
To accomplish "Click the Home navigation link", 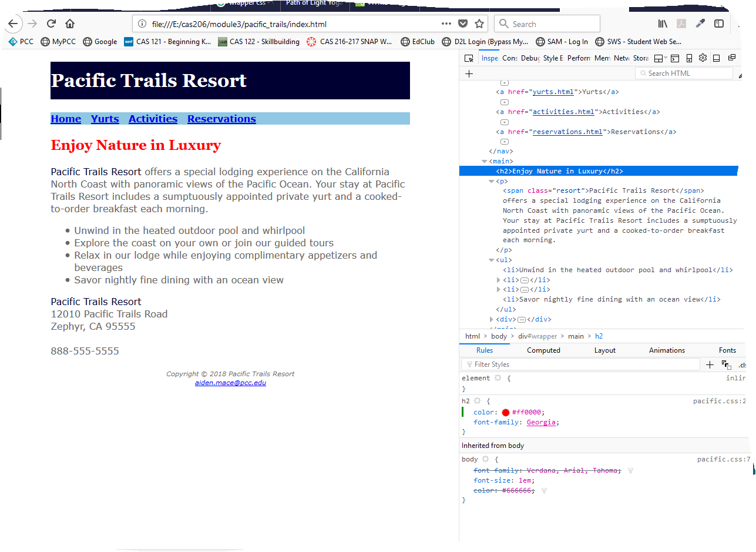I will point(66,119).
